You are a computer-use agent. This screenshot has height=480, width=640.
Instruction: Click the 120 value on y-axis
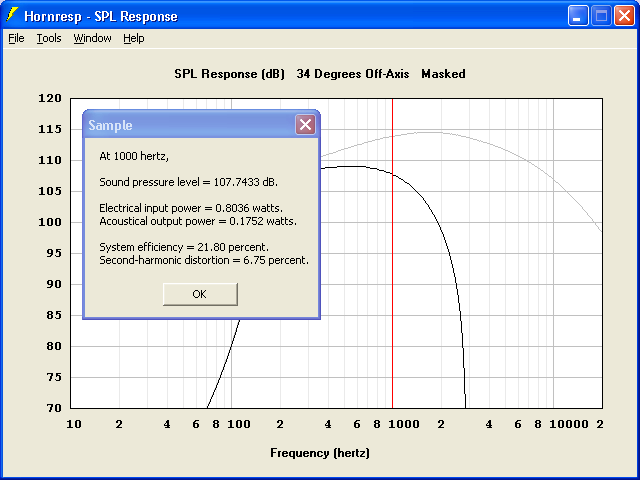click(50, 98)
